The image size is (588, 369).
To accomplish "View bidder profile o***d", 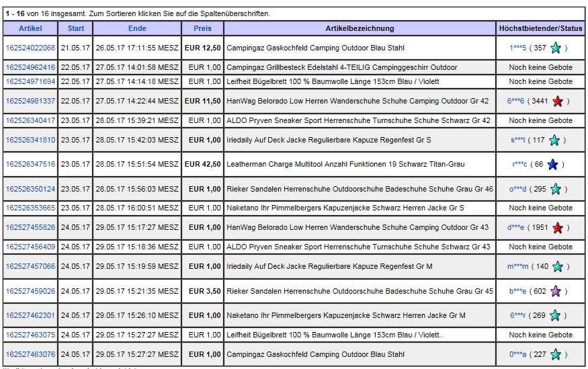I will tap(518, 189).
